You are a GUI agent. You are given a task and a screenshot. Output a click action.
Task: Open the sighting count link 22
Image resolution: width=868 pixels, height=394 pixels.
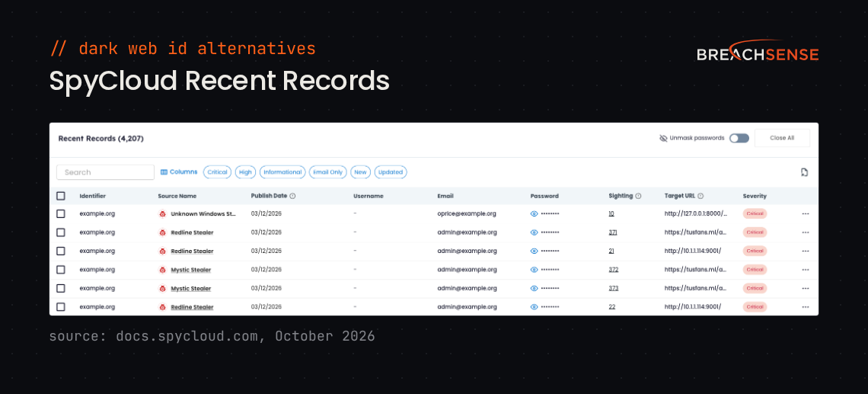[611, 307]
